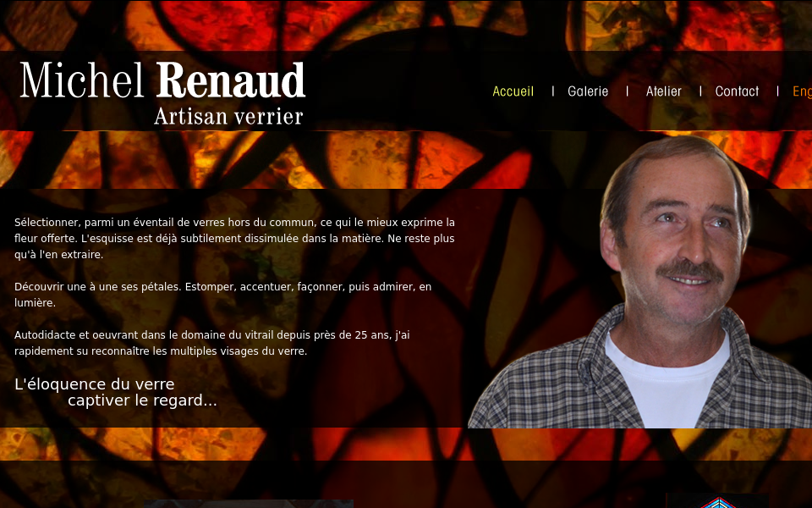
Task: Switch the site language to Eng
Action: [x=801, y=91]
